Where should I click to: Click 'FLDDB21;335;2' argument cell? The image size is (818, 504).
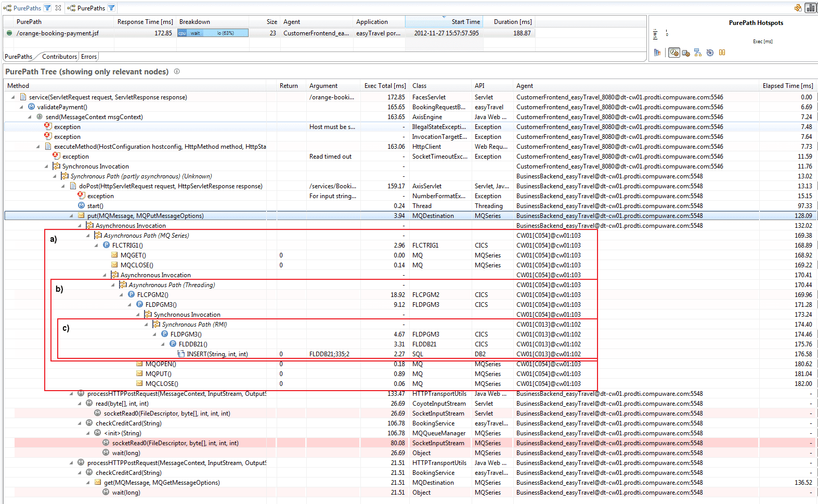point(333,354)
